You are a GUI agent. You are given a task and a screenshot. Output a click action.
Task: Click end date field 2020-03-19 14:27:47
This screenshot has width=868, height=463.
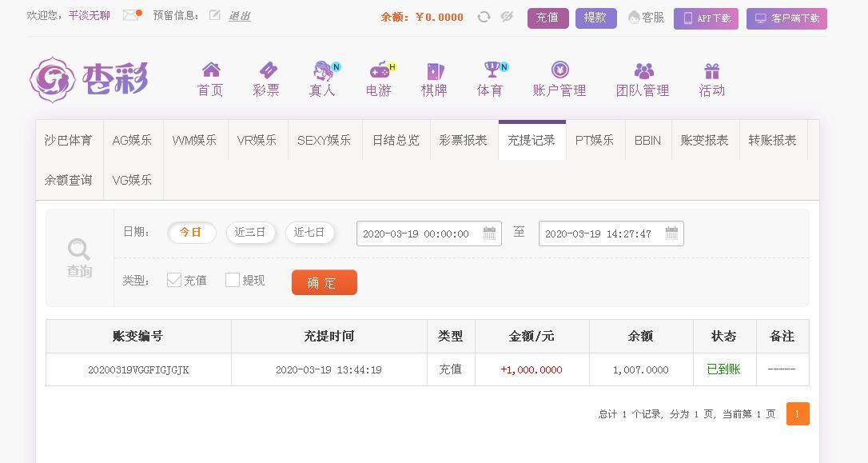coord(611,233)
